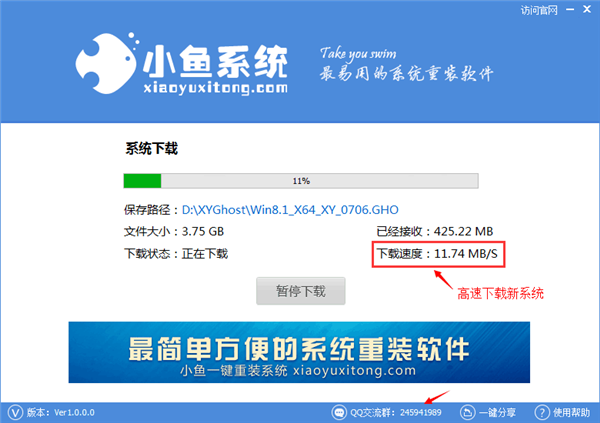This screenshot has width=600, height=423.
Task: Click the 一键分享 label
Action: [497, 413]
